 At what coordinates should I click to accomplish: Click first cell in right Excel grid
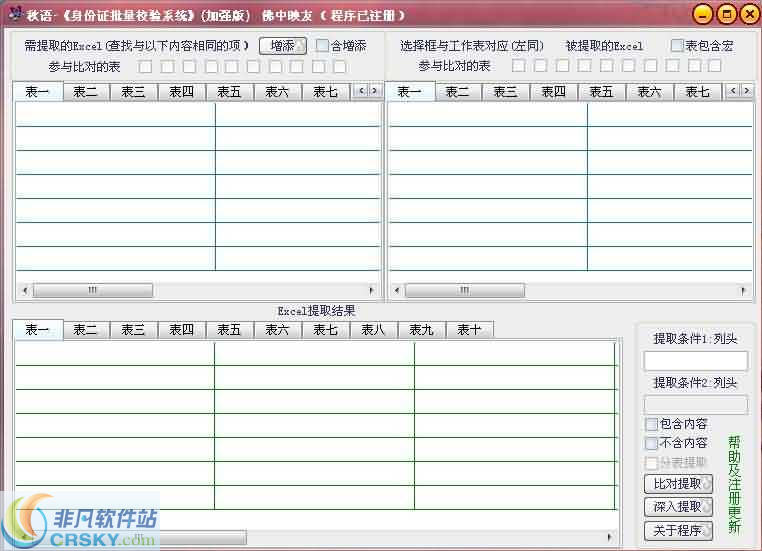click(488, 115)
